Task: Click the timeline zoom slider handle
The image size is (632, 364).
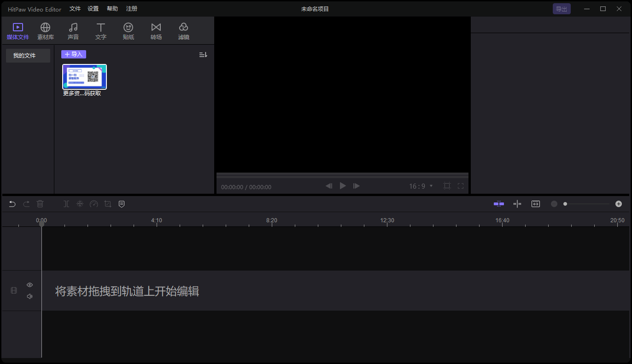Action: point(565,204)
